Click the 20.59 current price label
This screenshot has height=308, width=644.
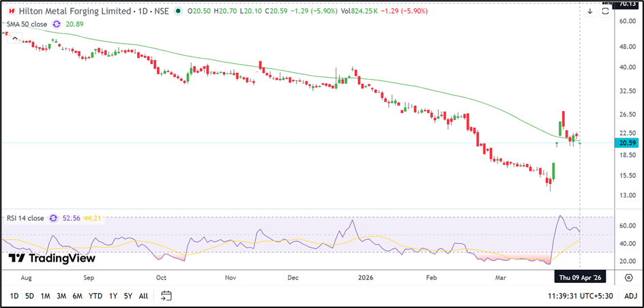[x=626, y=143]
